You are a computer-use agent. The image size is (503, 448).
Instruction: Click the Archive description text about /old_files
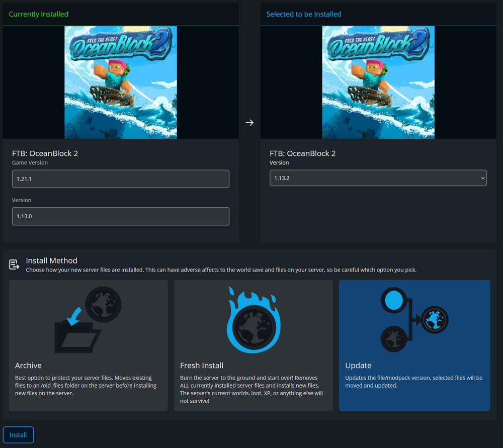point(86,386)
